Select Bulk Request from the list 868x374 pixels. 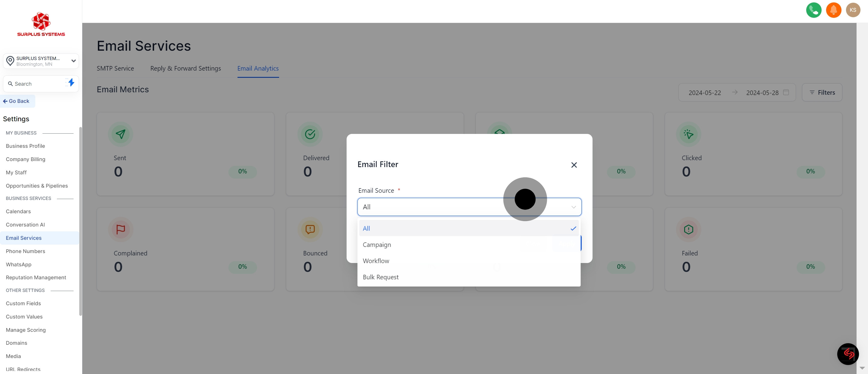click(380, 277)
